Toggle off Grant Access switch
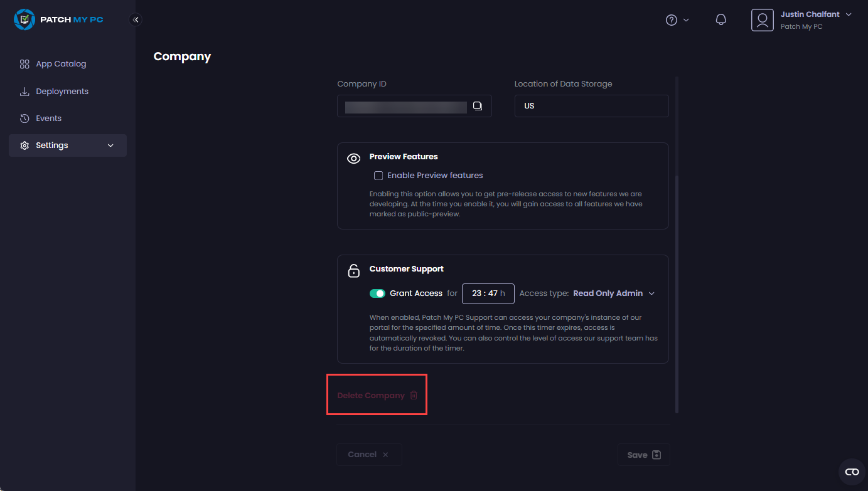The width and height of the screenshot is (868, 491). [377, 293]
